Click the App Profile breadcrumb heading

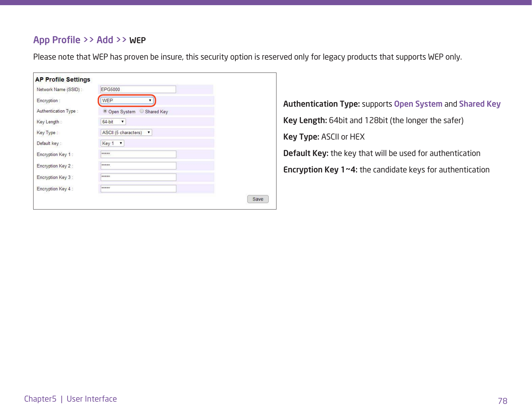[57, 40]
